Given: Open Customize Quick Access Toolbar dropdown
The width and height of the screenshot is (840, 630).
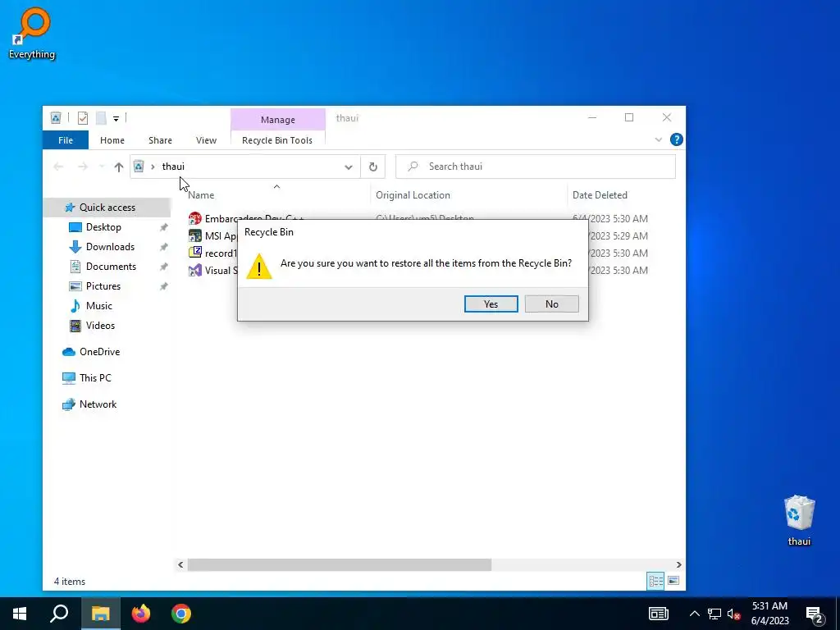Looking at the screenshot, I should click(x=116, y=118).
